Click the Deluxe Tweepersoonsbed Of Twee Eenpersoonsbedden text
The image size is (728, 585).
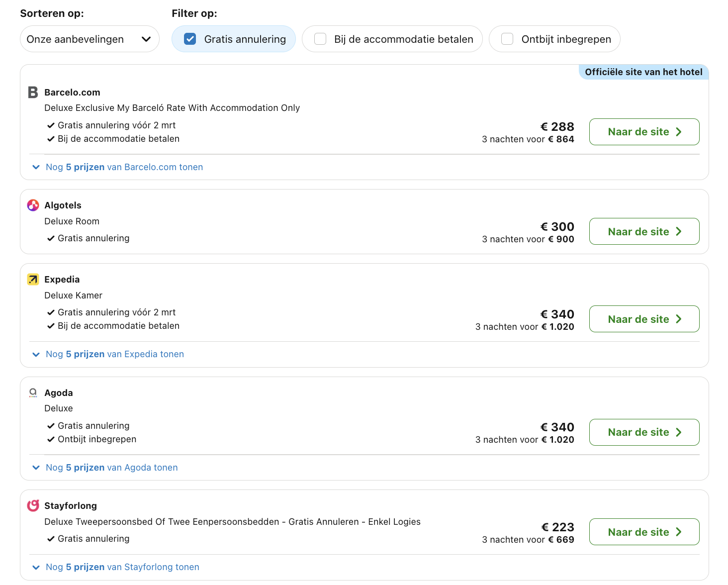click(x=232, y=521)
